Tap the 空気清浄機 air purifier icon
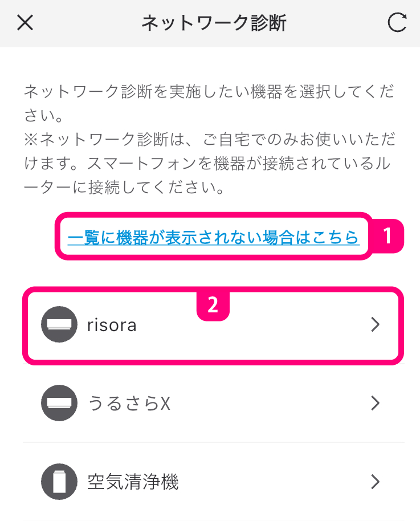 [x=59, y=482]
